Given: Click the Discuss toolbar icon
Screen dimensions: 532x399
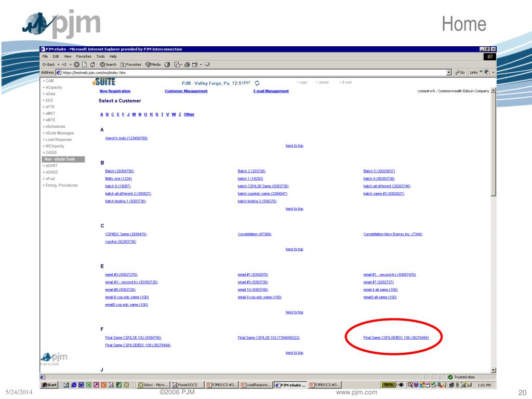Looking at the screenshot, I should pos(207,64).
